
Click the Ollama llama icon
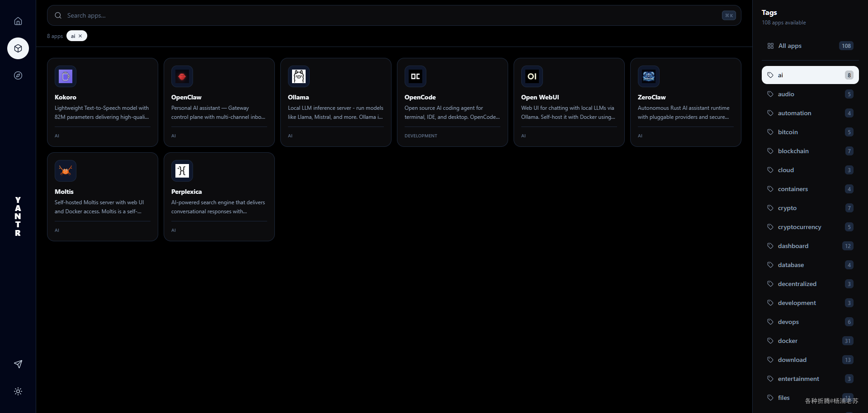pyautogui.click(x=299, y=76)
